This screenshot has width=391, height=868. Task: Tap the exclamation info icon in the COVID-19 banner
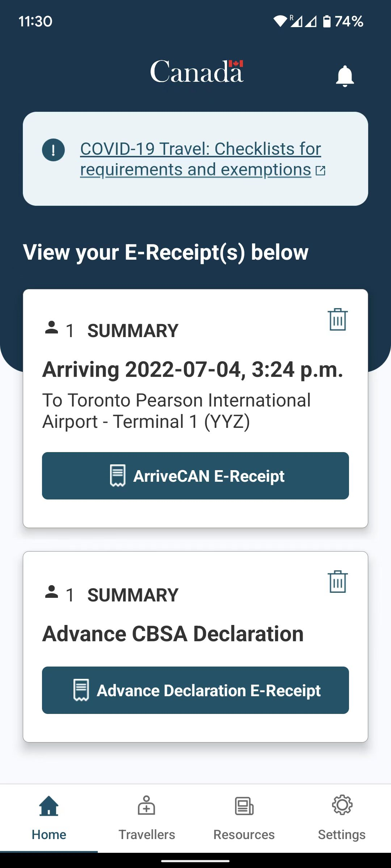pyautogui.click(x=53, y=150)
